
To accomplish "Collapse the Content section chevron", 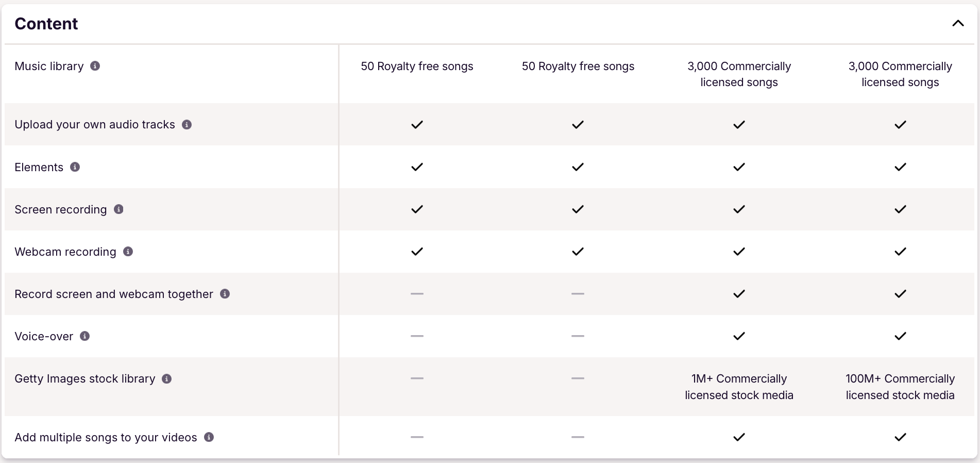I will 958,23.
